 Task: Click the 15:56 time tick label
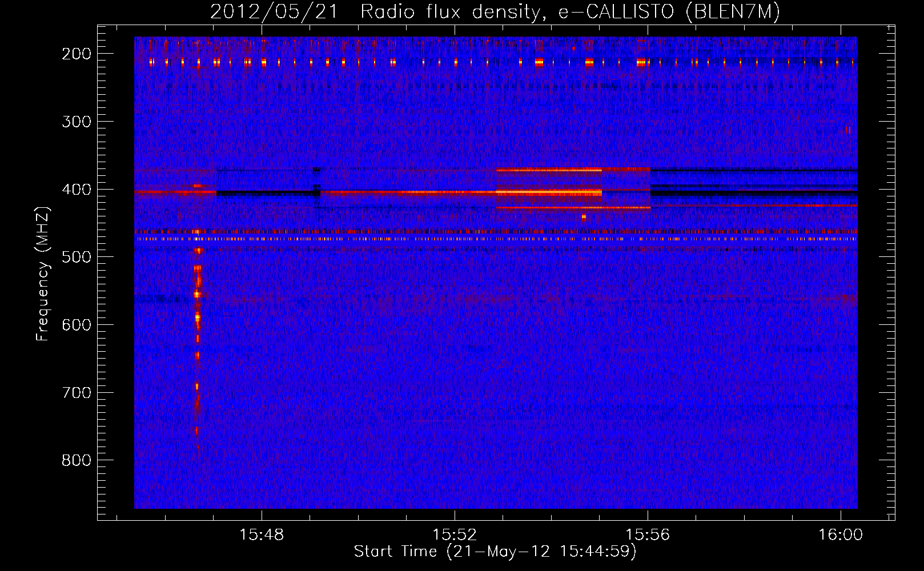(648, 535)
